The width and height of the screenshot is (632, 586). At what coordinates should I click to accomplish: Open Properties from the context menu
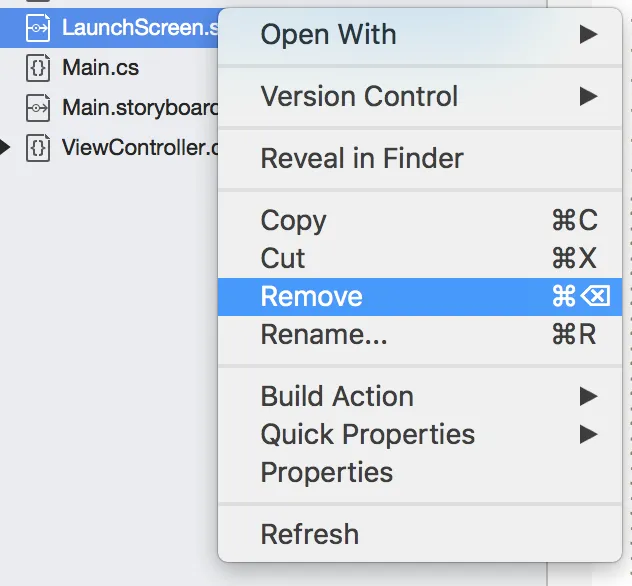pos(327,472)
